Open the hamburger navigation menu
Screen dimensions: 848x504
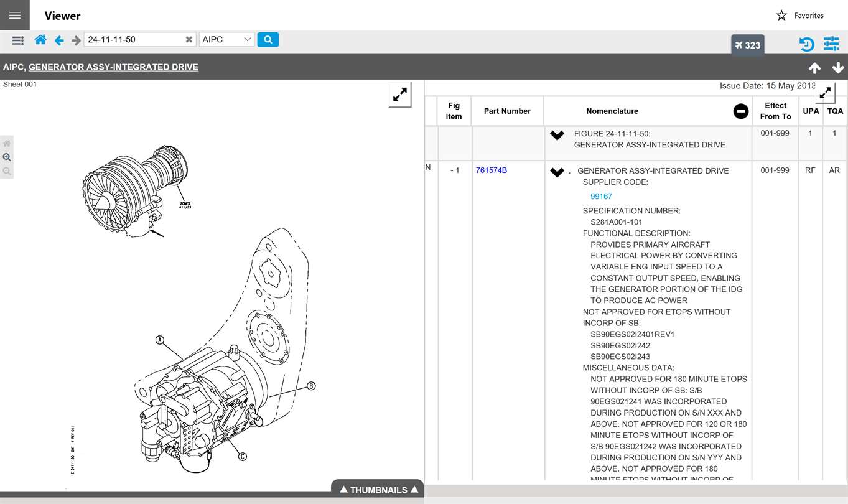tap(15, 15)
